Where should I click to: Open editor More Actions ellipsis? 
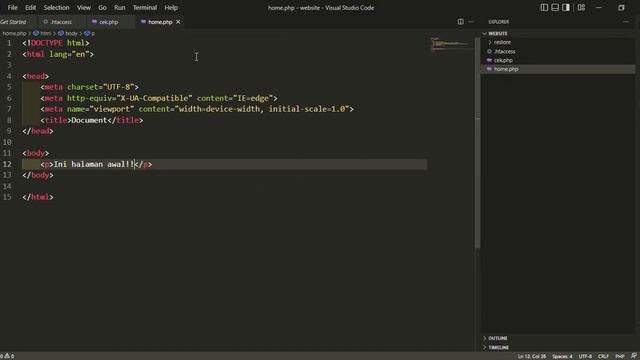[x=471, y=22]
